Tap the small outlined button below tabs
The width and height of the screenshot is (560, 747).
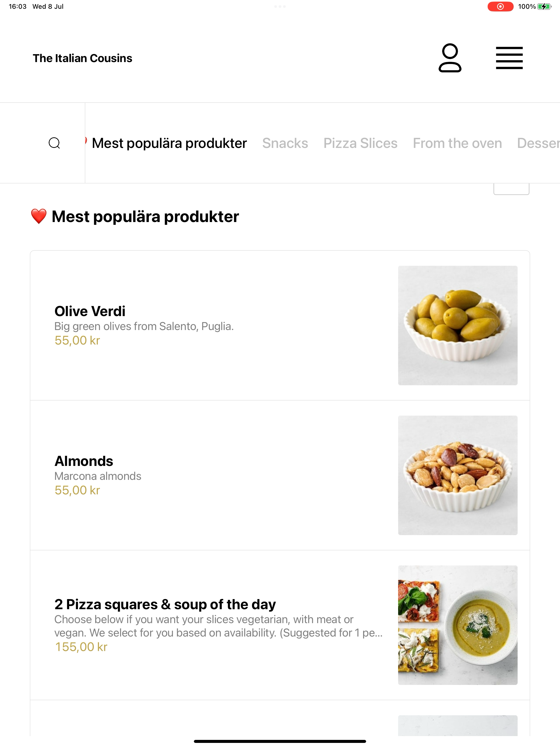tap(511, 189)
